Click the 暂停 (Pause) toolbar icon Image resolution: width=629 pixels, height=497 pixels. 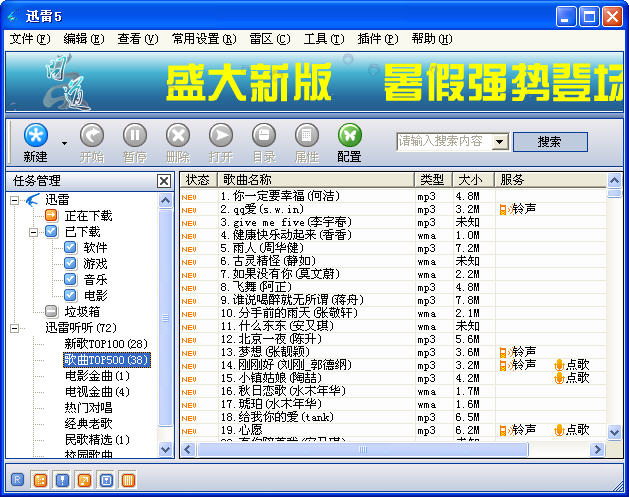coord(135,135)
